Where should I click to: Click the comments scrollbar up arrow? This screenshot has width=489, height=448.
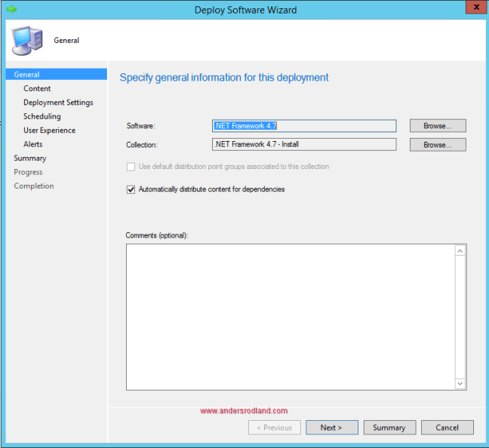point(460,251)
